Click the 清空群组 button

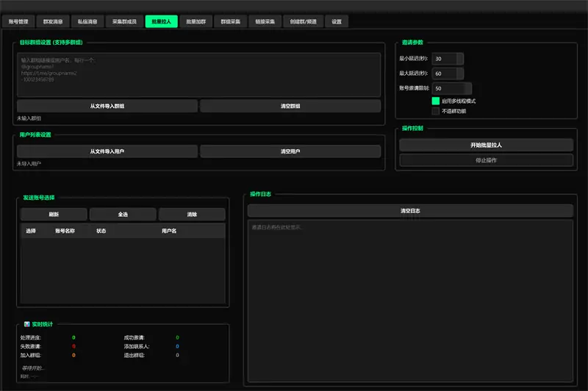pyautogui.click(x=290, y=106)
